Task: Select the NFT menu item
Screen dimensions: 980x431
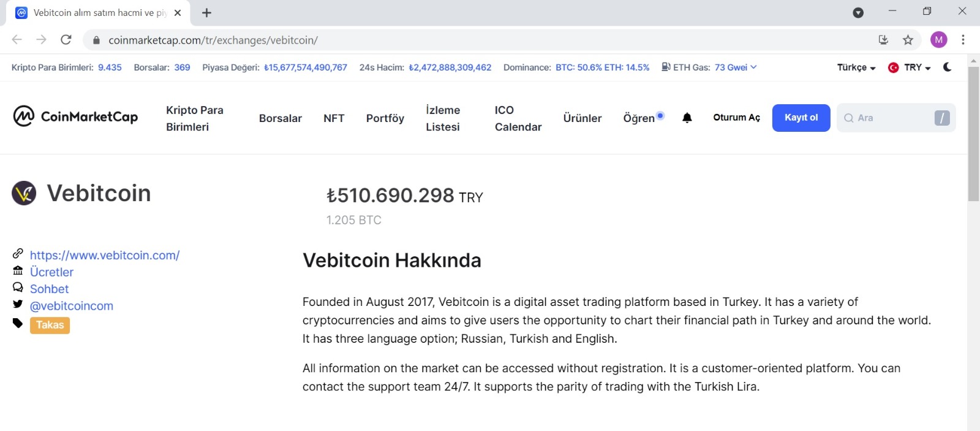Action: [x=334, y=118]
